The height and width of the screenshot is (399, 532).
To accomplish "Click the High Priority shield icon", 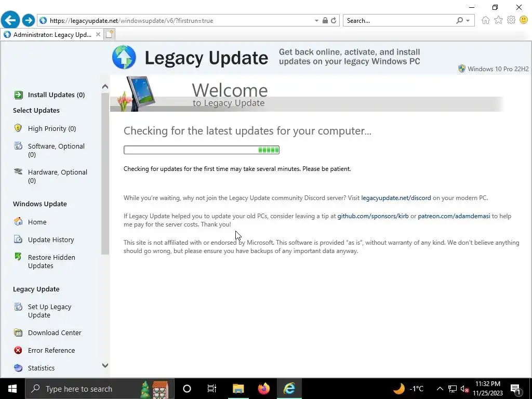I will click(x=18, y=128).
